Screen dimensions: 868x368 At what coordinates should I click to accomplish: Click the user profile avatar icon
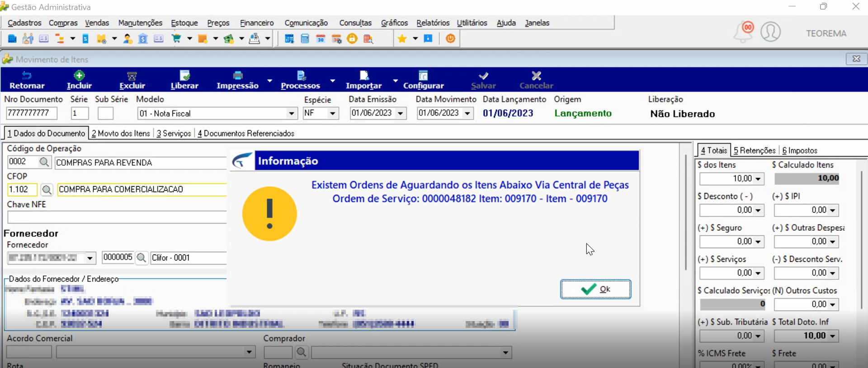(770, 32)
